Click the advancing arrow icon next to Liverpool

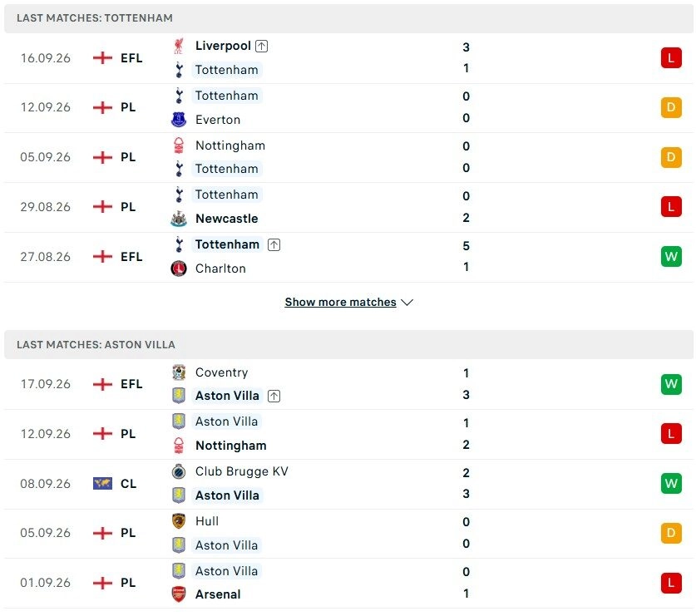click(x=261, y=46)
